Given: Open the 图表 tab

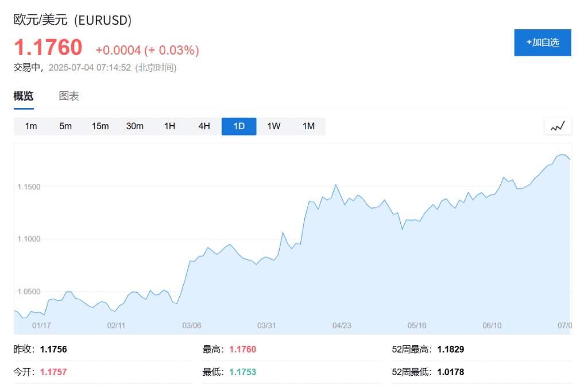Looking at the screenshot, I should [x=69, y=96].
